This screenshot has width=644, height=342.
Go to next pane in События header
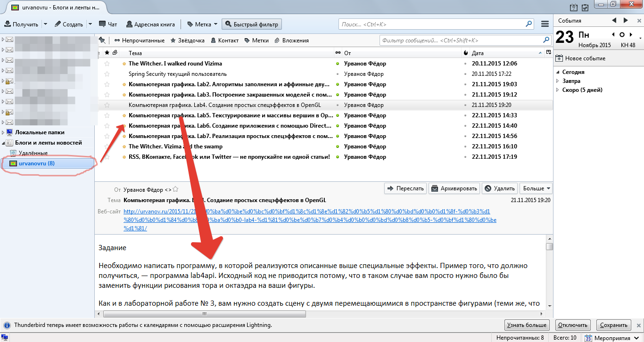coord(626,20)
